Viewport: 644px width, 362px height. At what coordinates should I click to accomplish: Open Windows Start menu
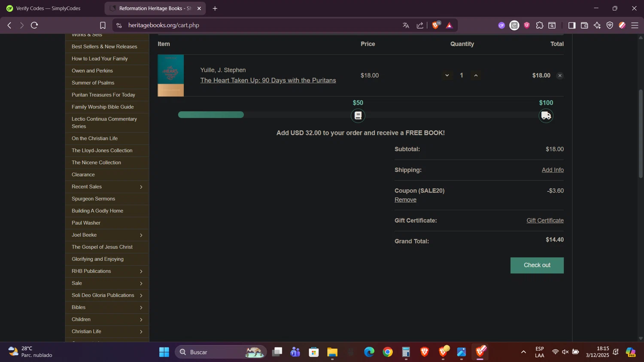click(x=164, y=352)
